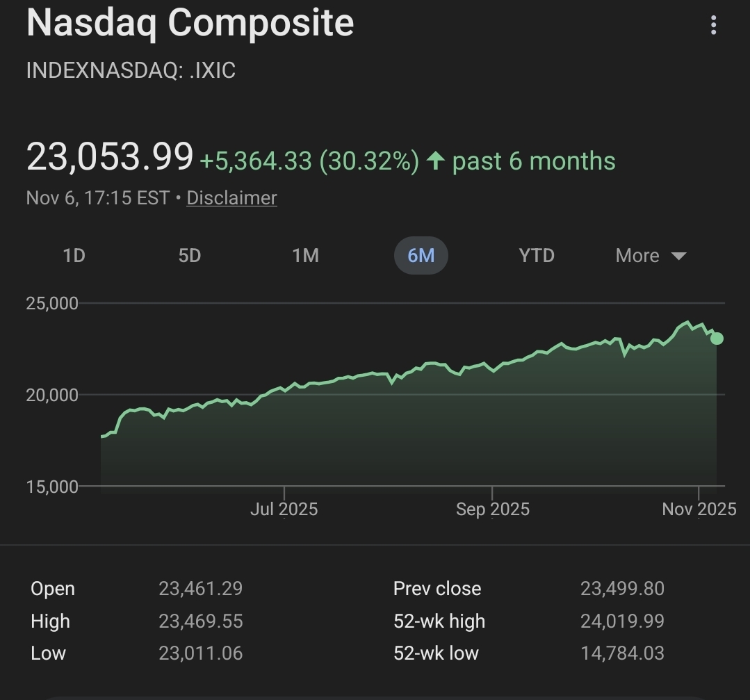Click the green up-arrow trend icon
The width and height of the screenshot is (750, 700).
click(436, 161)
